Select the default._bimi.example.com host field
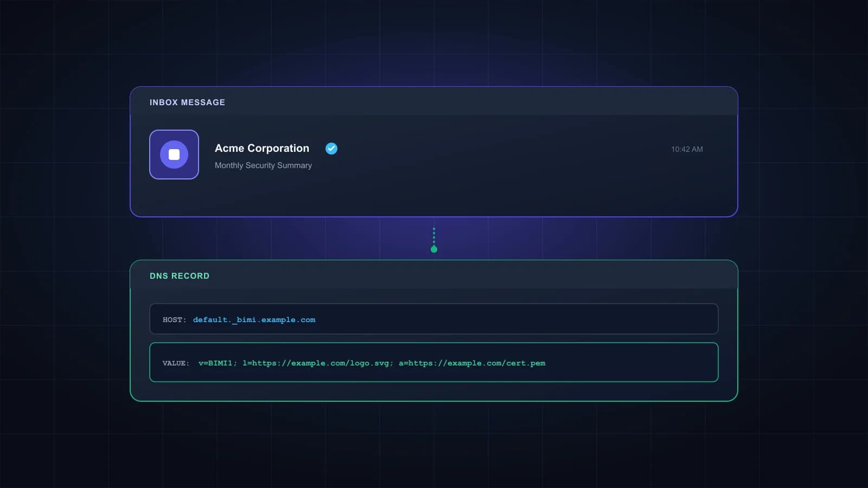 coord(434,319)
